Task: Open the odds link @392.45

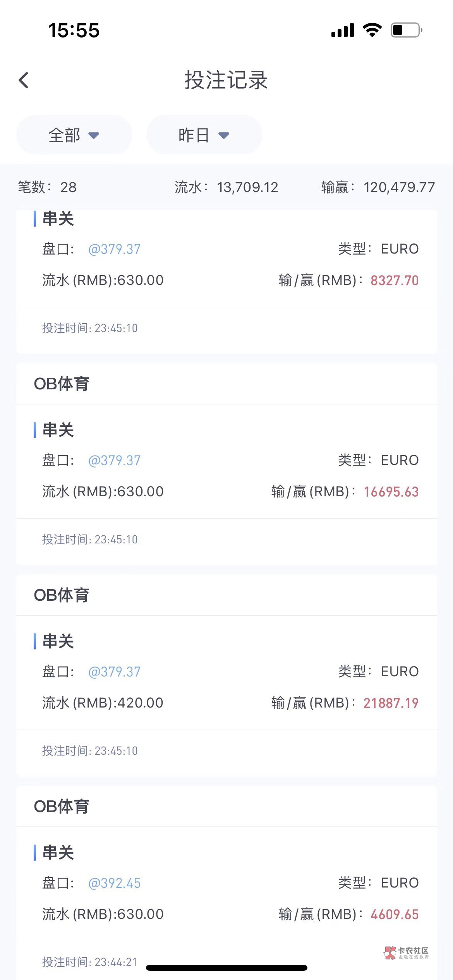Action: [114, 883]
